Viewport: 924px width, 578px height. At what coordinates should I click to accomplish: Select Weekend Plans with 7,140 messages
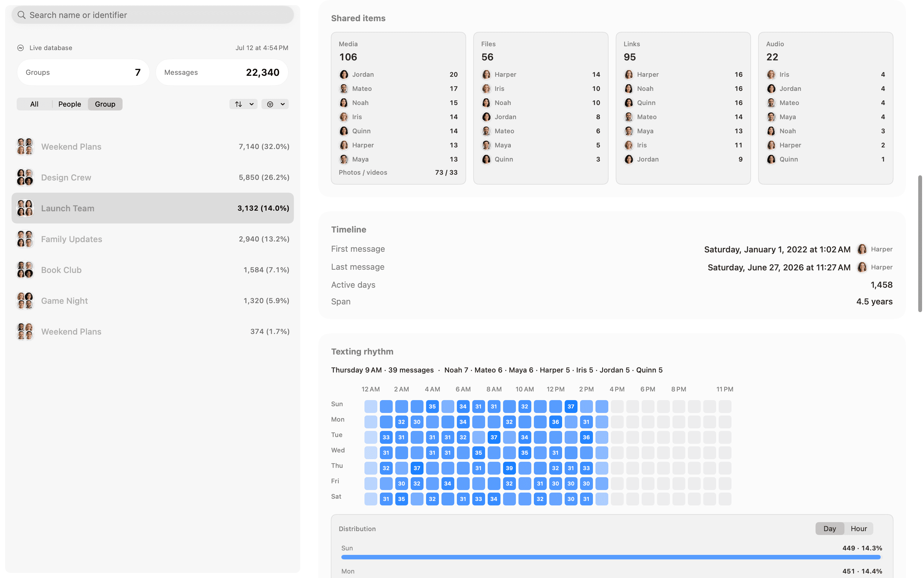pos(153,147)
